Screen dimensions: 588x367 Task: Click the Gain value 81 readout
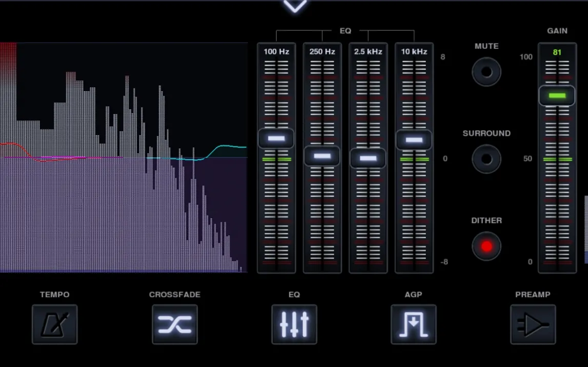557,52
